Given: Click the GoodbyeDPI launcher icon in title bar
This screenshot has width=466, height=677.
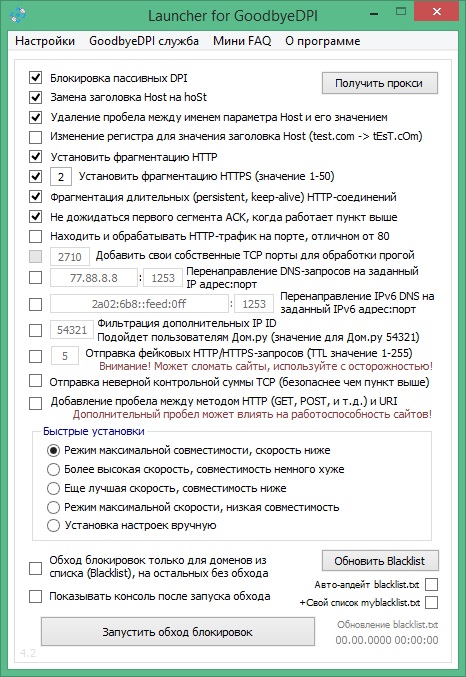Looking at the screenshot, I should point(18,15).
